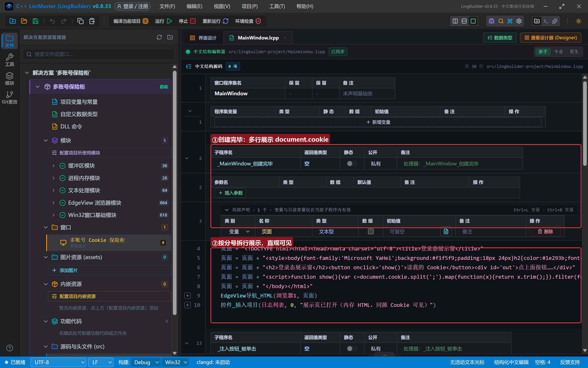The image size is (588, 368).
Task: Click the new project icon in toolbar
Action: point(12,21)
